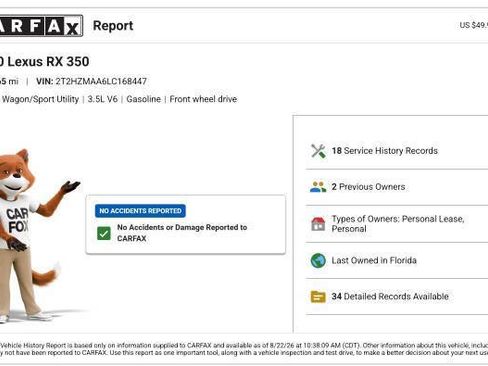488x366 pixels.
Task: Click the Report heading text
Action: (113, 26)
